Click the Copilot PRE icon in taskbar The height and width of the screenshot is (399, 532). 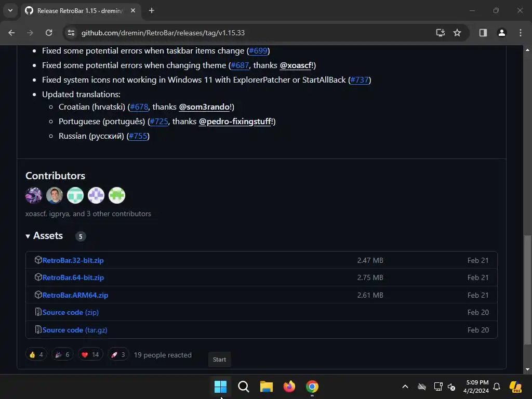(516, 387)
